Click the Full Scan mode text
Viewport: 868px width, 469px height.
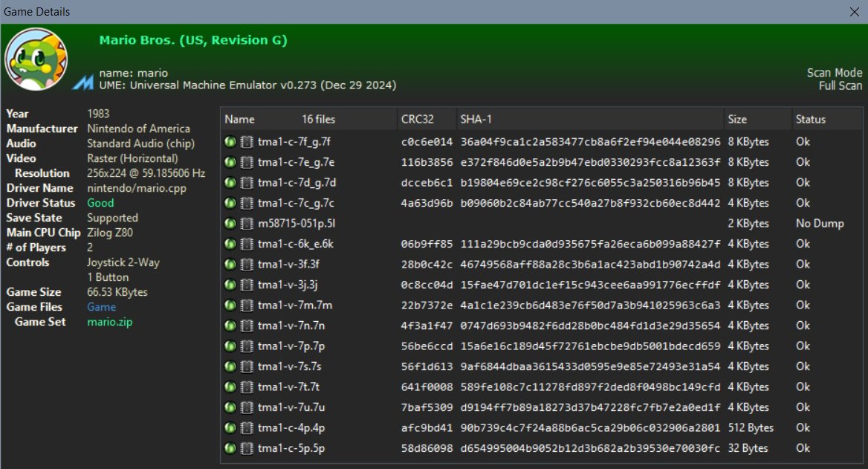(841, 85)
